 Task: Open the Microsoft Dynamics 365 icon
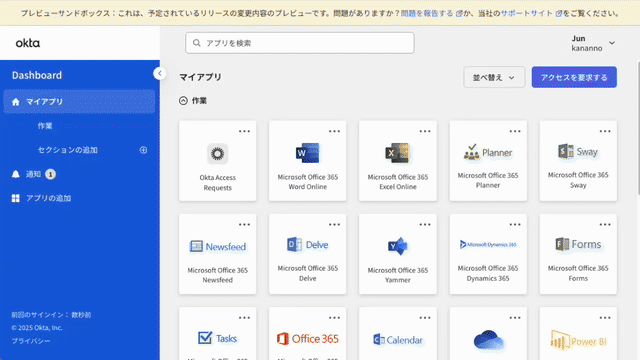tap(488, 244)
